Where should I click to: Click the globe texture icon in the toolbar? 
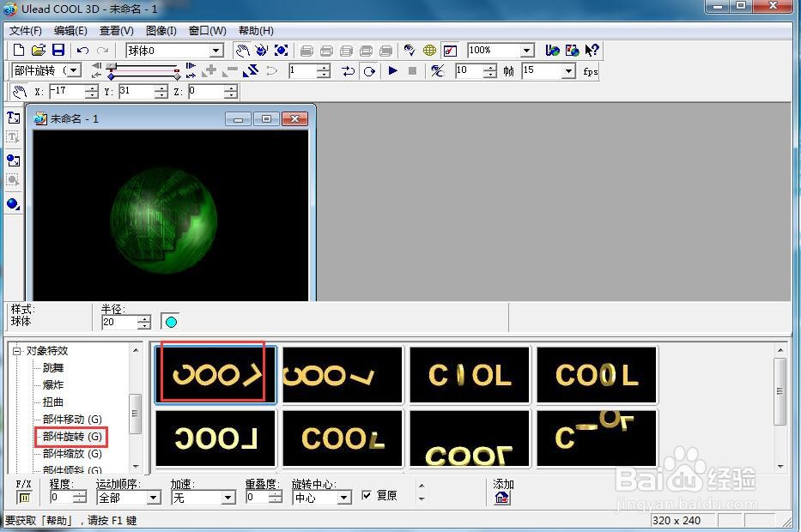429,50
